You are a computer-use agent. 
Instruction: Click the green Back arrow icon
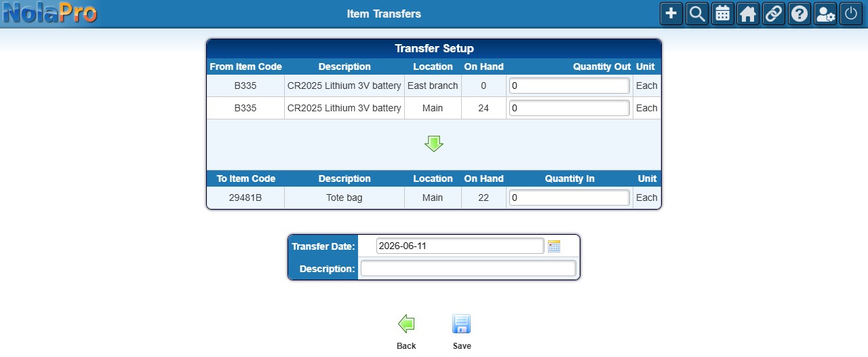click(x=406, y=324)
